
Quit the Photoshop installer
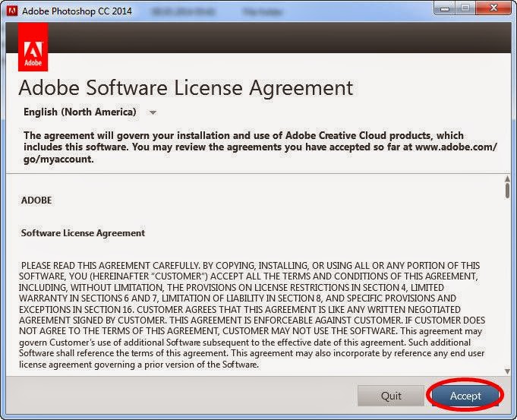[391, 395]
